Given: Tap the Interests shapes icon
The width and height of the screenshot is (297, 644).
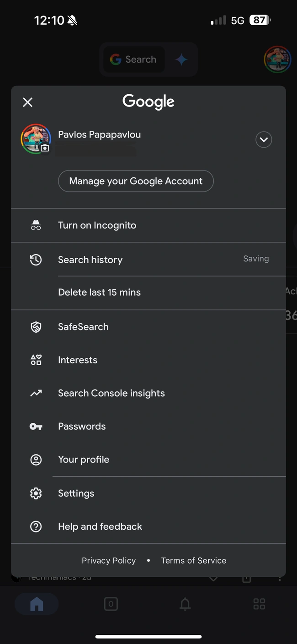Looking at the screenshot, I should point(36,360).
